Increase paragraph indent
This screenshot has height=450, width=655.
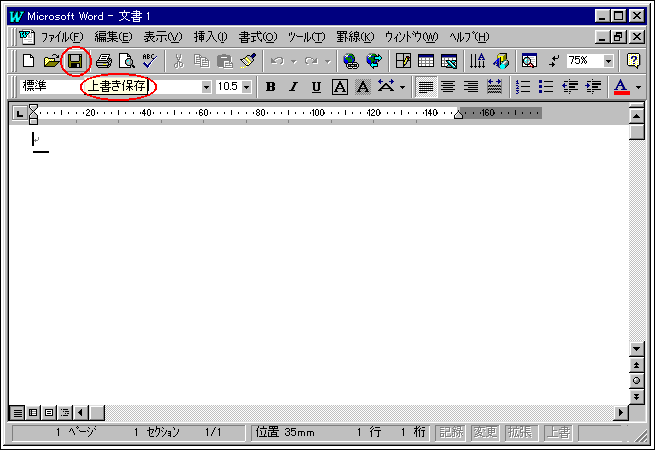click(x=593, y=86)
